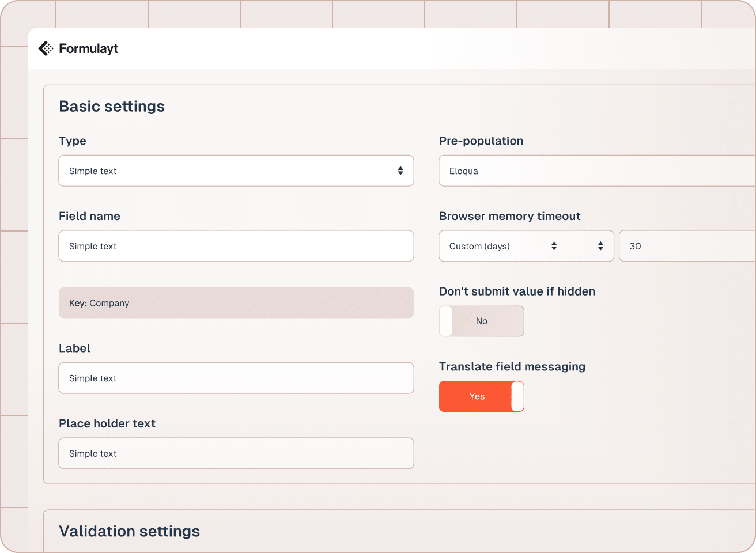Click the Key: Company read-only box
Screen dimensions: 756x553
[x=236, y=303]
